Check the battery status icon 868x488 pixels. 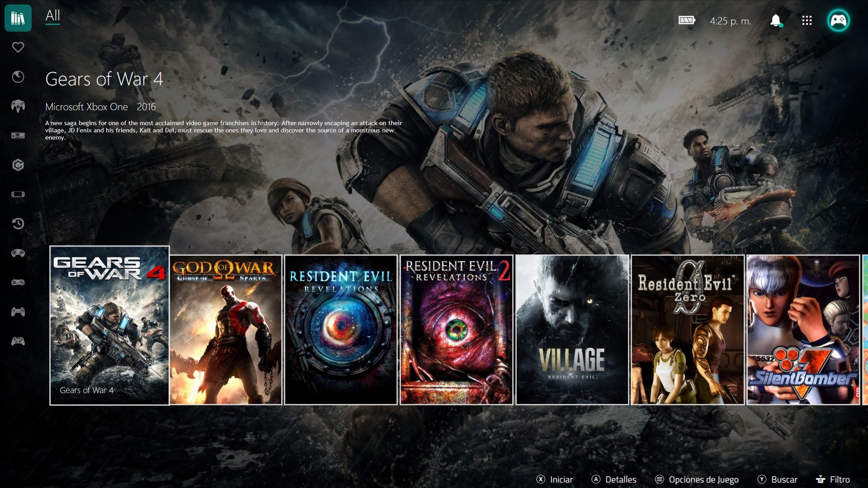pyautogui.click(x=687, y=20)
